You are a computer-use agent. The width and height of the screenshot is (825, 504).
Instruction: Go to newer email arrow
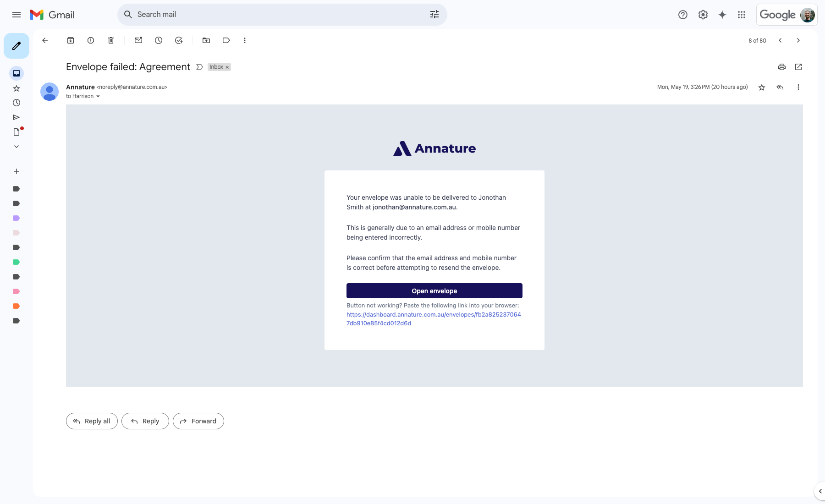click(x=780, y=40)
